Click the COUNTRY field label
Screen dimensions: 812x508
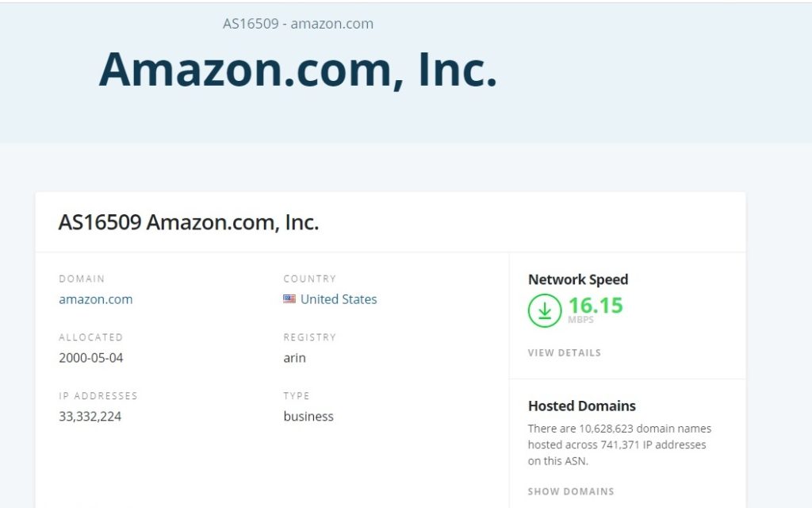(x=309, y=279)
